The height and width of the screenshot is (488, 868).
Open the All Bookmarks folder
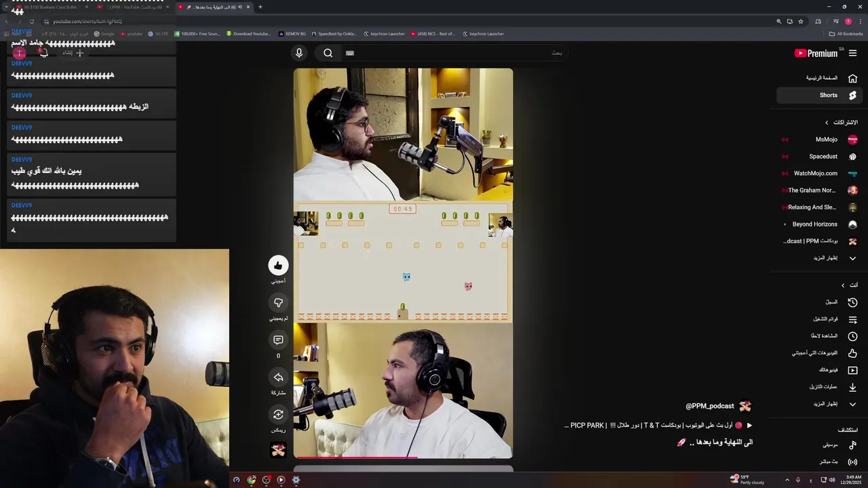pyautogui.click(x=846, y=33)
